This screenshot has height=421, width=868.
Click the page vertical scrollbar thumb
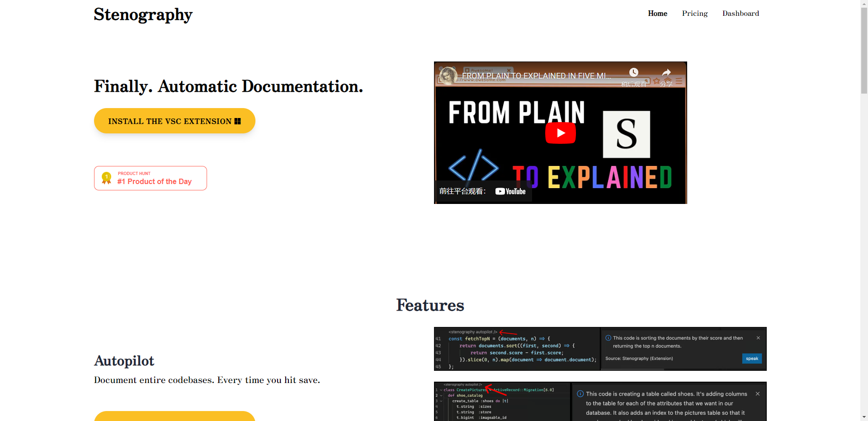(x=864, y=51)
